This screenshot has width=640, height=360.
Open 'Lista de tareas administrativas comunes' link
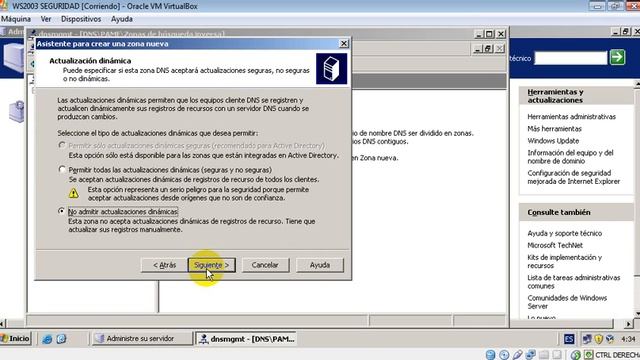(x=573, y=282)
